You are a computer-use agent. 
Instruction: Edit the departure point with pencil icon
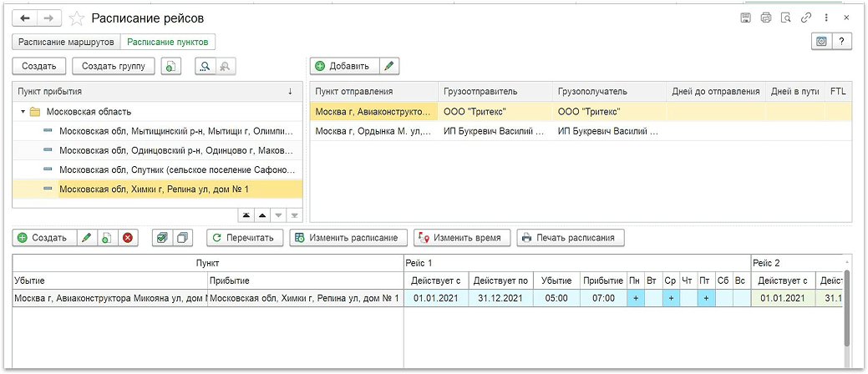pos(389,67)
